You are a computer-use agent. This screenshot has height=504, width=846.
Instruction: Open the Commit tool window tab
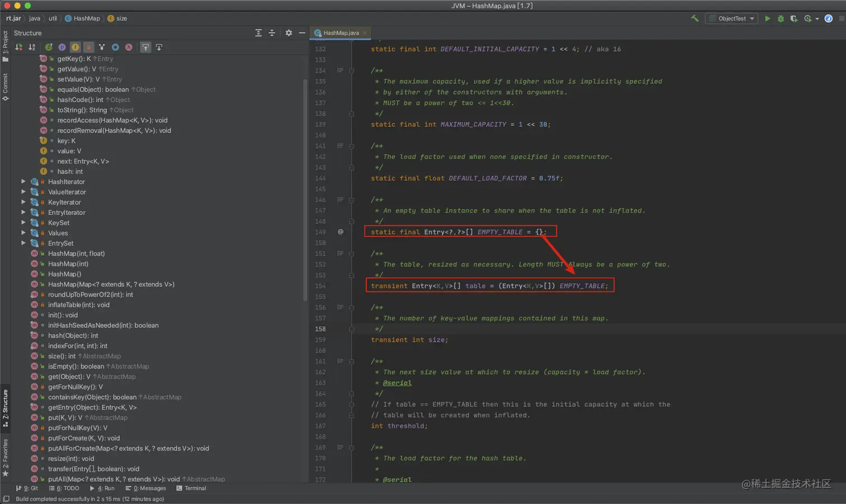[5, 87]
